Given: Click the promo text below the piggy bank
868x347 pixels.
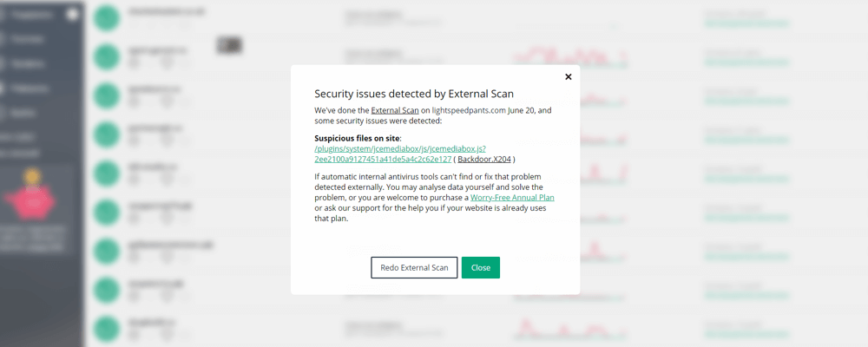Looking at the screenshot, I should pyautogui.click(x=33, y=238).
